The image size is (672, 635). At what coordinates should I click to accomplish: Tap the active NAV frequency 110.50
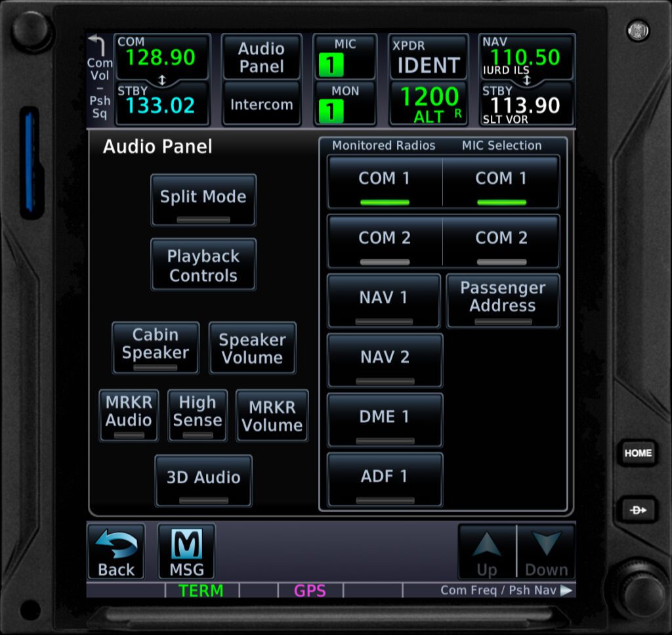click(525, 57)
